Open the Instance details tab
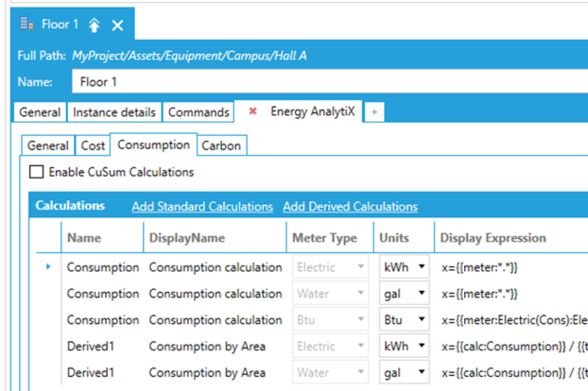588x391 pixels. tap(114, 112)
